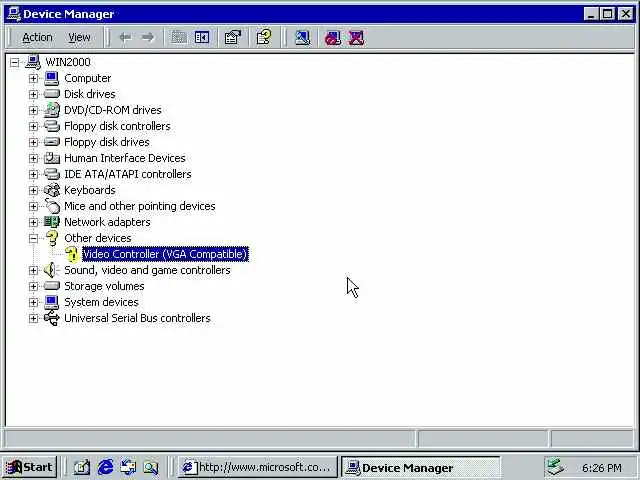Expand the System devices category
Image resolution: width=640 pixels, height=480 pixels.
pos(33,302)
